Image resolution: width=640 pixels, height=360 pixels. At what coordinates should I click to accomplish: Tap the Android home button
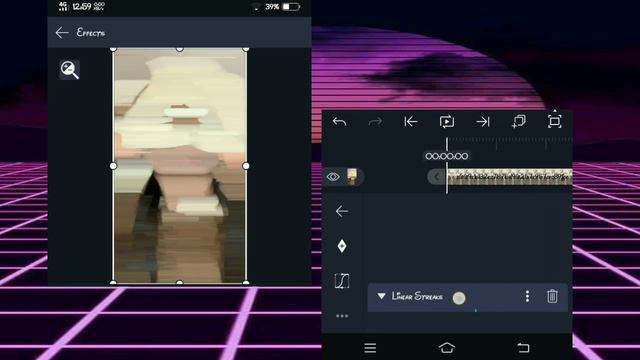click(447, 348)
